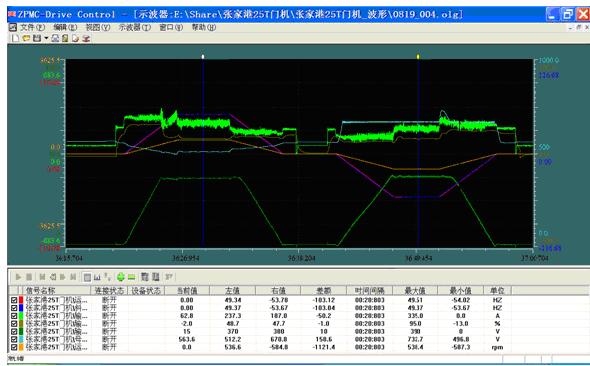The image size is (590, 366).
Task: Click the yellow device toolbar icon
Action: click(x=65, y=38)
